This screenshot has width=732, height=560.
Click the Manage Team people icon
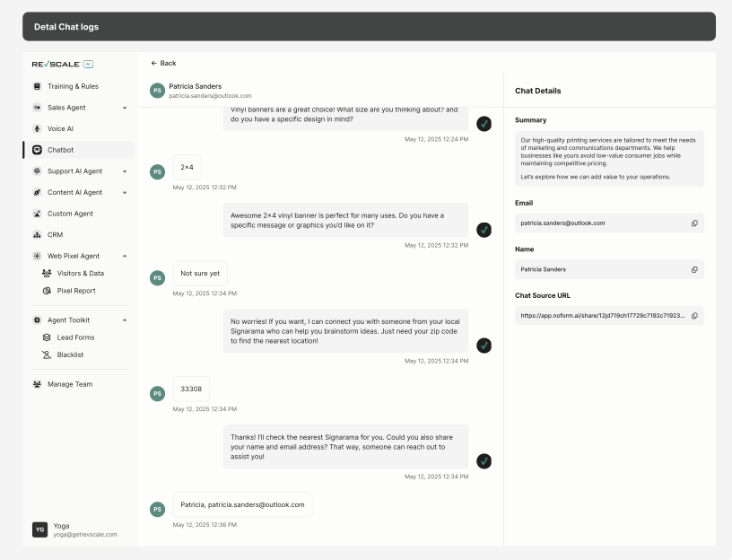(x=38, y=384)
